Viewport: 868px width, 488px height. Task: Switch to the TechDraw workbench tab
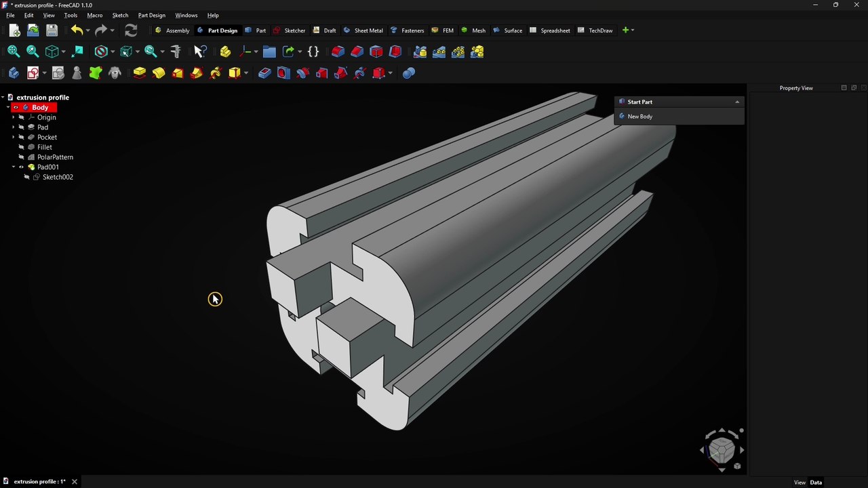pos(595,30)
